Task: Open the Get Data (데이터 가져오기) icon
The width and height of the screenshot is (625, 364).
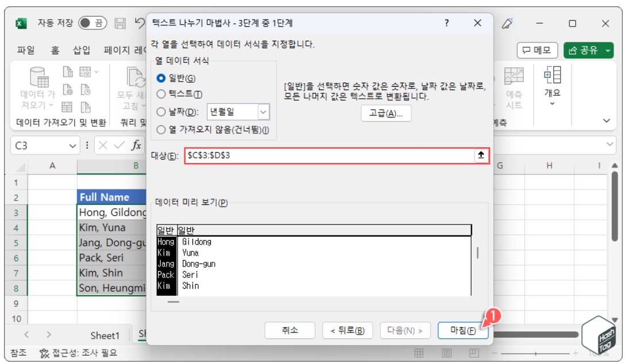Action: [x=38, y=77]
